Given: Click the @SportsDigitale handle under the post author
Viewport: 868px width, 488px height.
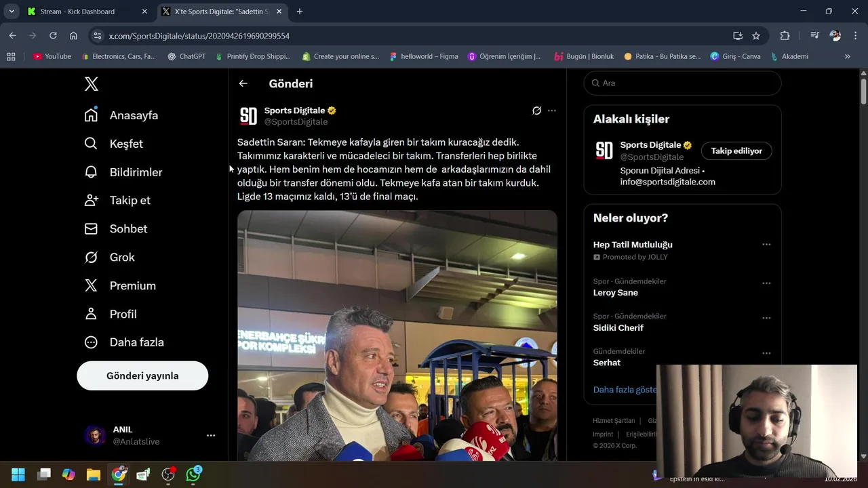Looking at the screenshot, I should (296, 122).
